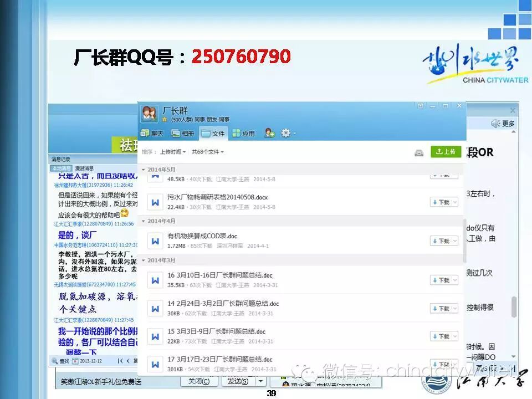Download 有机物换算成COD表.doc
This screenshot has width=532, height=399.
click(x=441, y=241)
